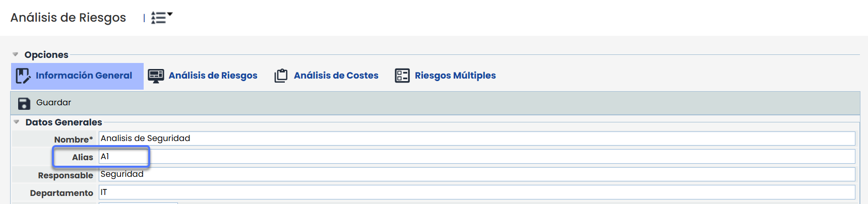Focus the Nombre text field
This screenshot has width=868, height=204.
click(x=476, y=139)
